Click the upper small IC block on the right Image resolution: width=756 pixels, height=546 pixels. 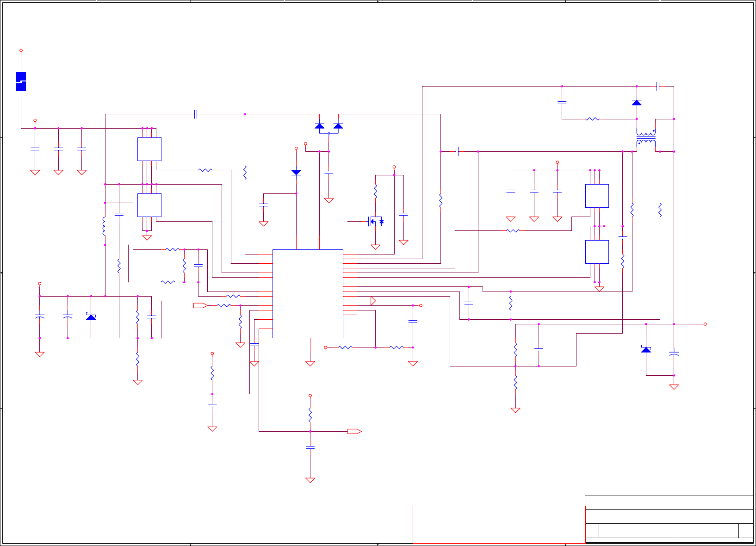[x=597, y=196]
